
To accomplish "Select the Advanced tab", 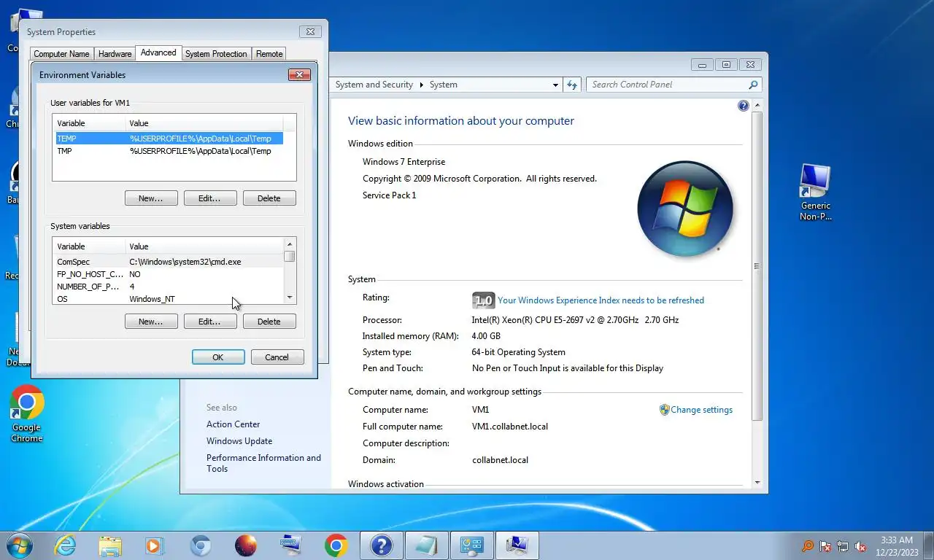I will tap(158, 52).
